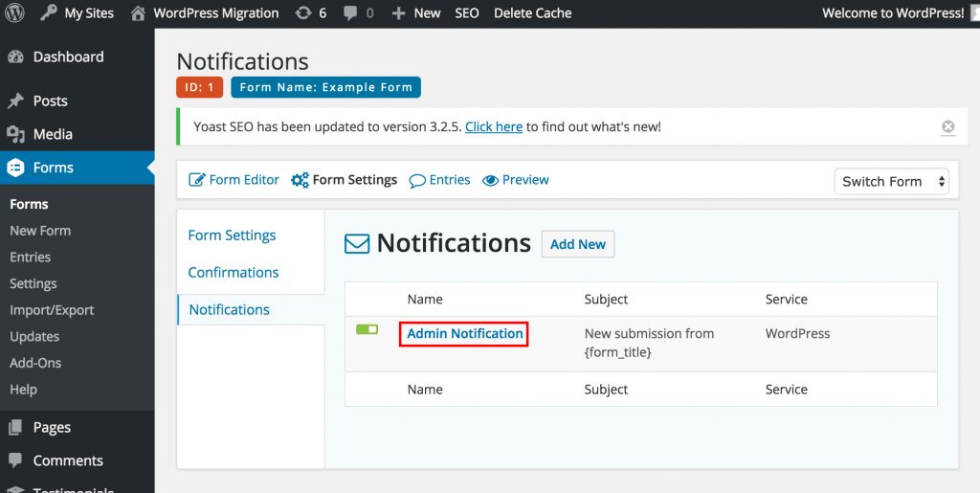Dismiss the Yoast SEO notice
Image resolution: width=980 pixels, height=493 pixels.
[x=948, y=127]
